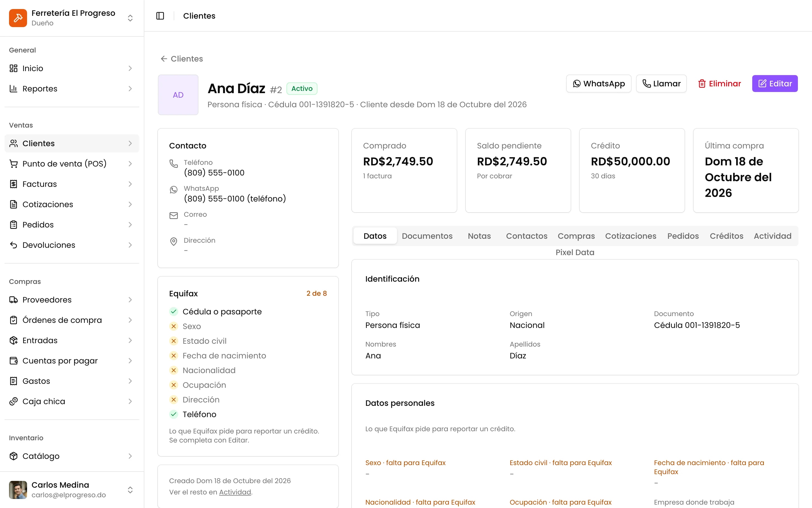Switch to the Documentos tab

pyautogui.click(x=427, y=236)
